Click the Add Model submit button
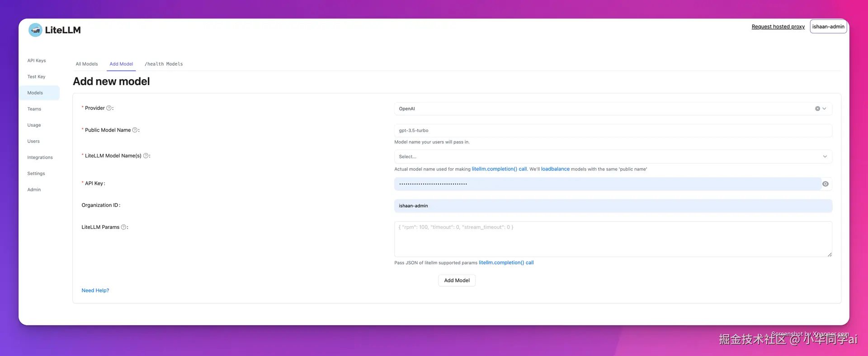The height and width of the screenshot is (356, 868). (457, 280)
